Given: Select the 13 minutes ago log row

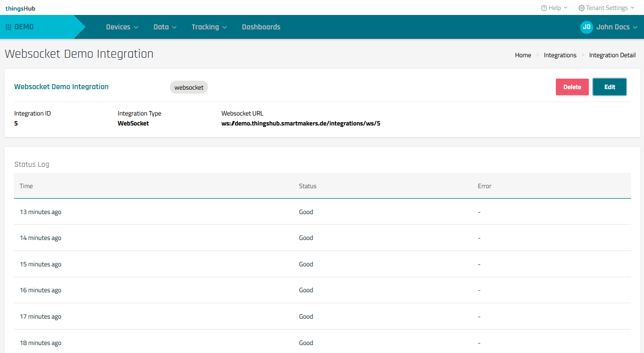Looking at the screenshot, I should coord(40,212).
